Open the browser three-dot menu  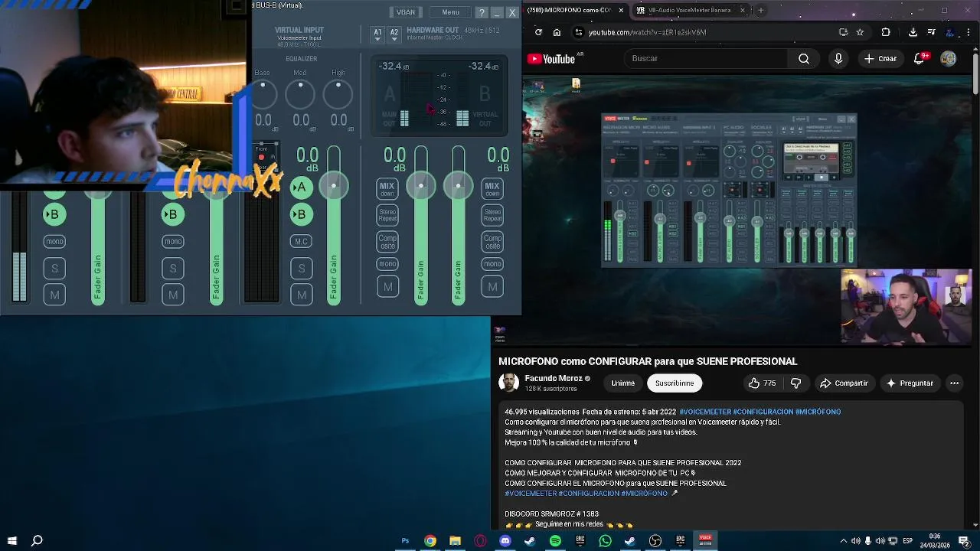pos(969,32)
